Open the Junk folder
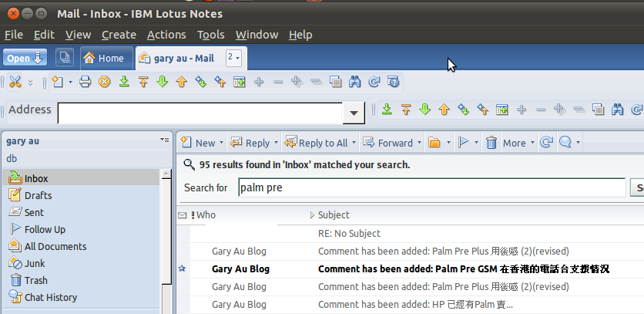 pyautogui.click(x=35, y=263)
